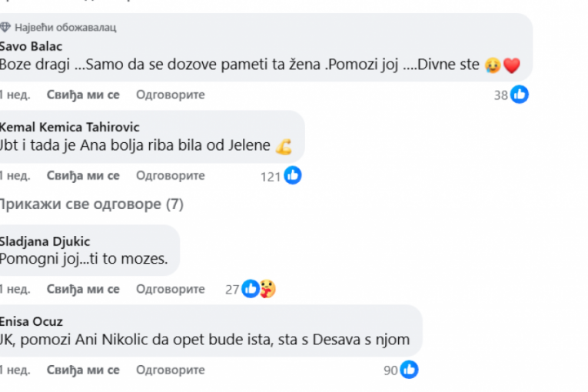Reply to Enisa Ocuz's comment
588x392 pixels.
coord(170,370)
